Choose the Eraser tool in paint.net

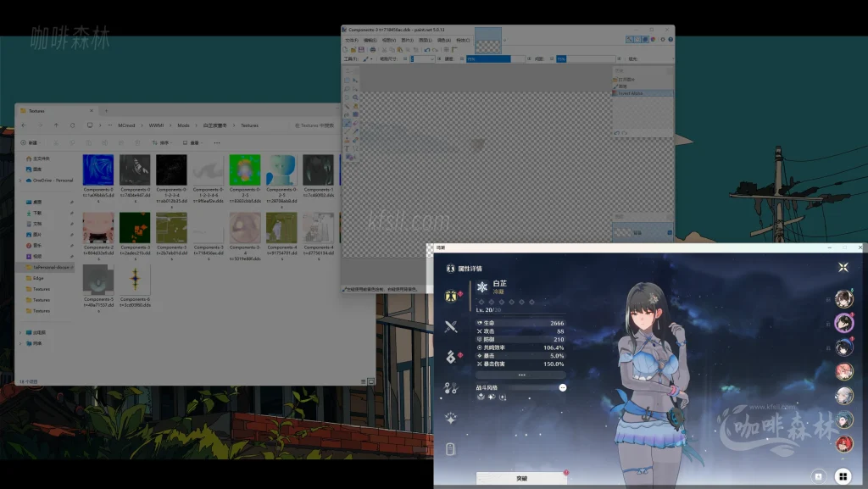click(x=355, y=123)
